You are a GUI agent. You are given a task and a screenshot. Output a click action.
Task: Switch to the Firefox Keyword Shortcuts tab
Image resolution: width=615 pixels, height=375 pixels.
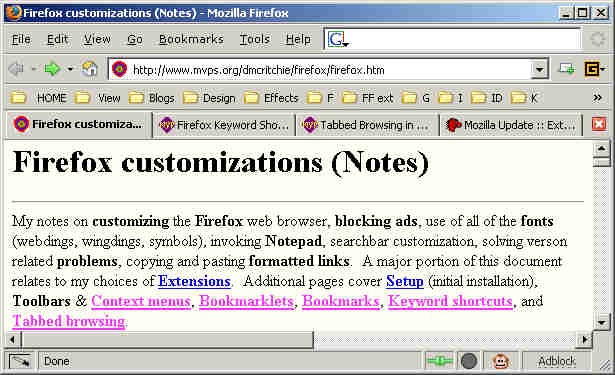pos(224,125)
